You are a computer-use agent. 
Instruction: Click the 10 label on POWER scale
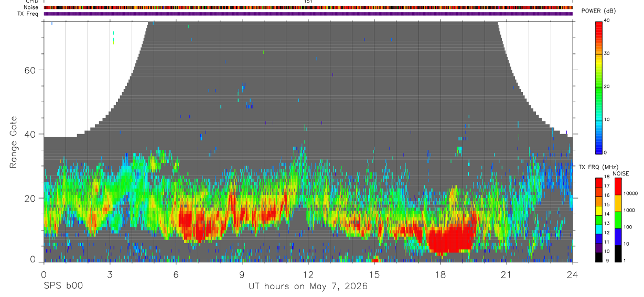606,119
